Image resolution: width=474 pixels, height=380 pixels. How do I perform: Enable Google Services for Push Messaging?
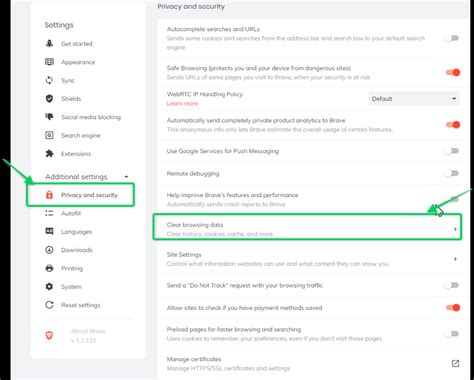point(452,151)
